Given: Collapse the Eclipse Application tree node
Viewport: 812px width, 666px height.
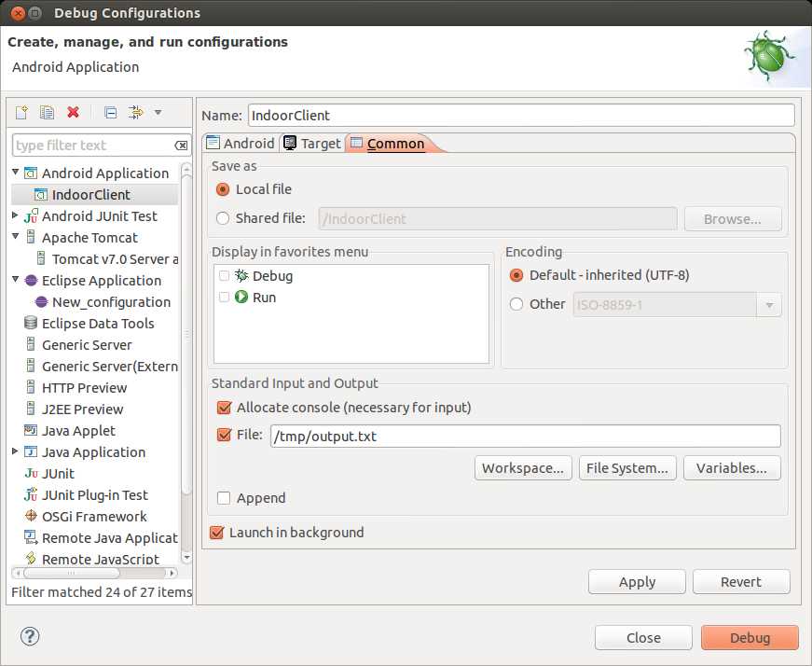Looking at the screenshot, I should (x=16, y=279).
